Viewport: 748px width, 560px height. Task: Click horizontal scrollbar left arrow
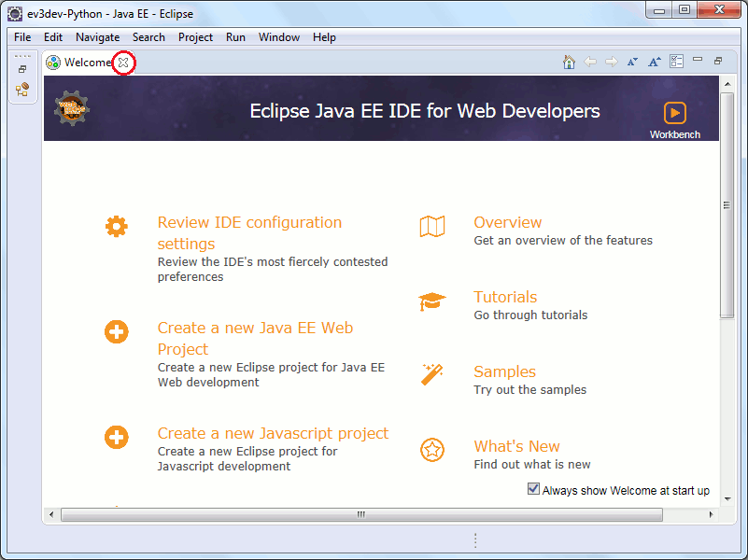point(51,514)
